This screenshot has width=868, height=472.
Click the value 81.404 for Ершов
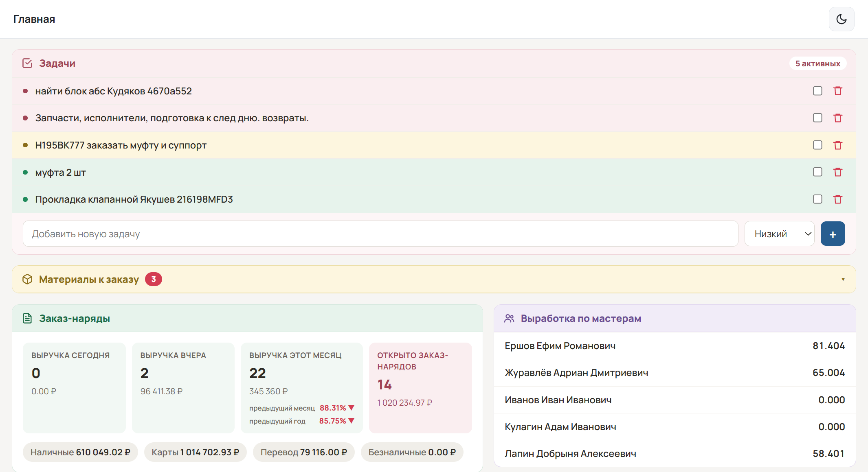point(828,345)
